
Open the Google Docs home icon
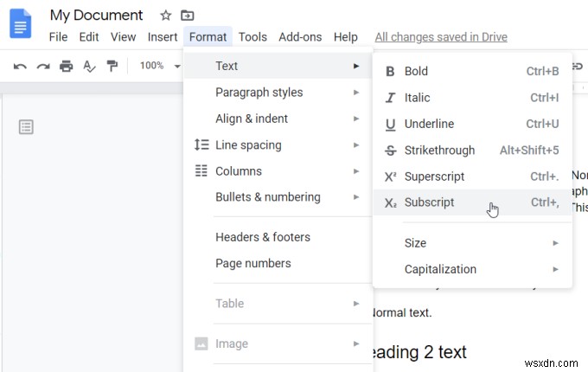[20, 24]
